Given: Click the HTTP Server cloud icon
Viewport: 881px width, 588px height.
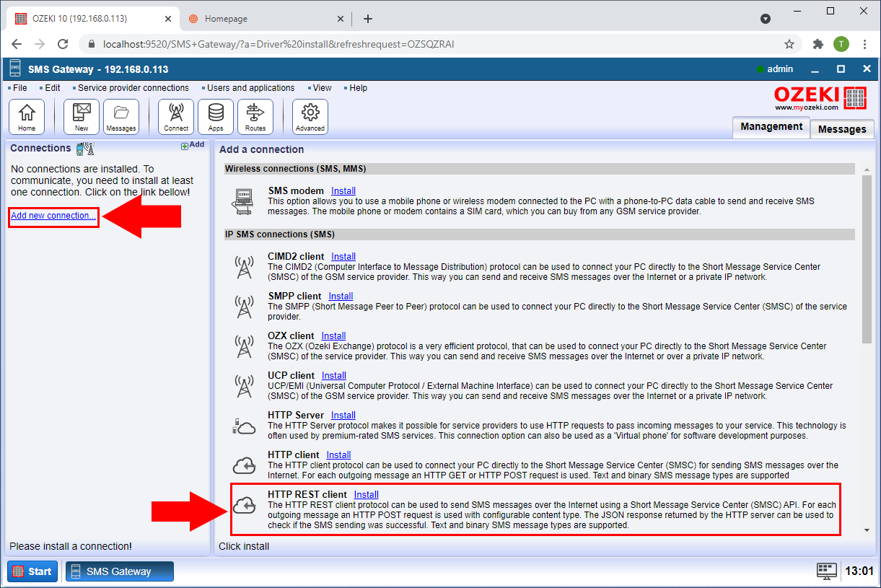Looking at the screenshot, I should 245,426.
